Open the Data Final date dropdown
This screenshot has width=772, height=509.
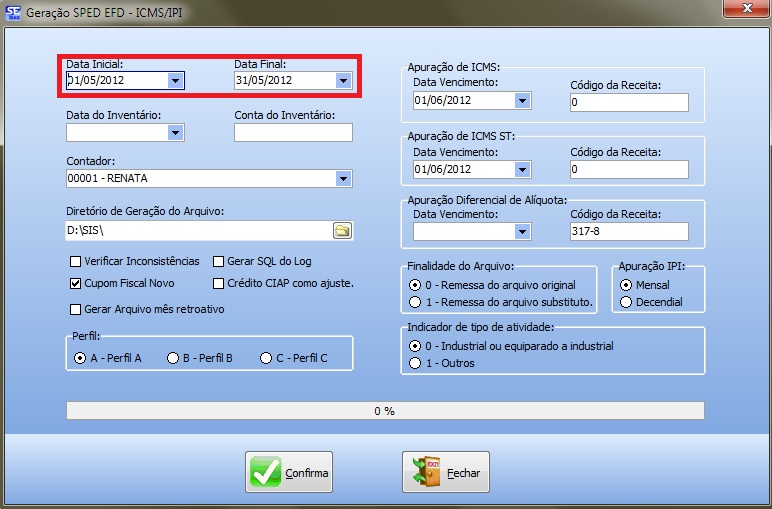pyautogui.click(x=343, y=80)
